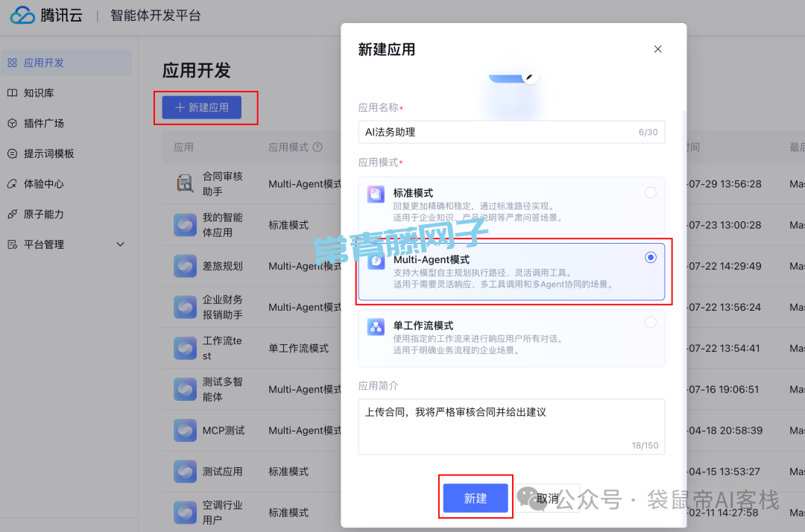Click the 单工作流模式 cell in the table
Viewport: 805px width, 532px height.
[x=298, y=348]
